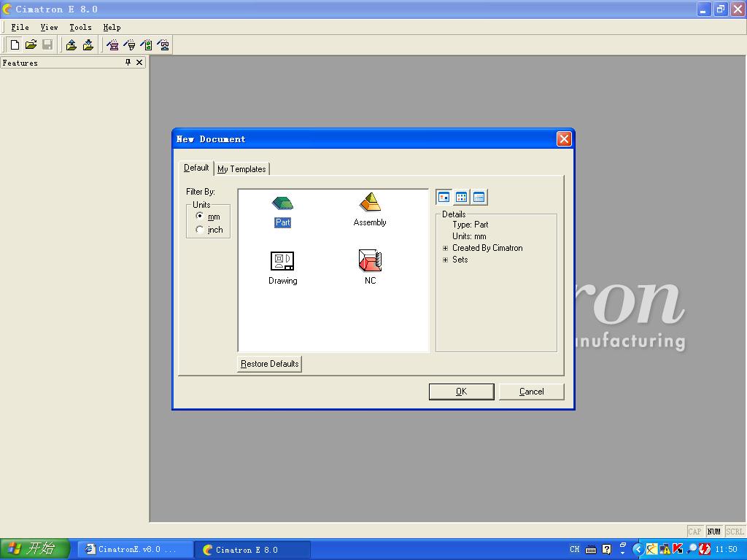Switch to the My Templates tab
The height and width of the screenshot is (560, 747).
241,169
